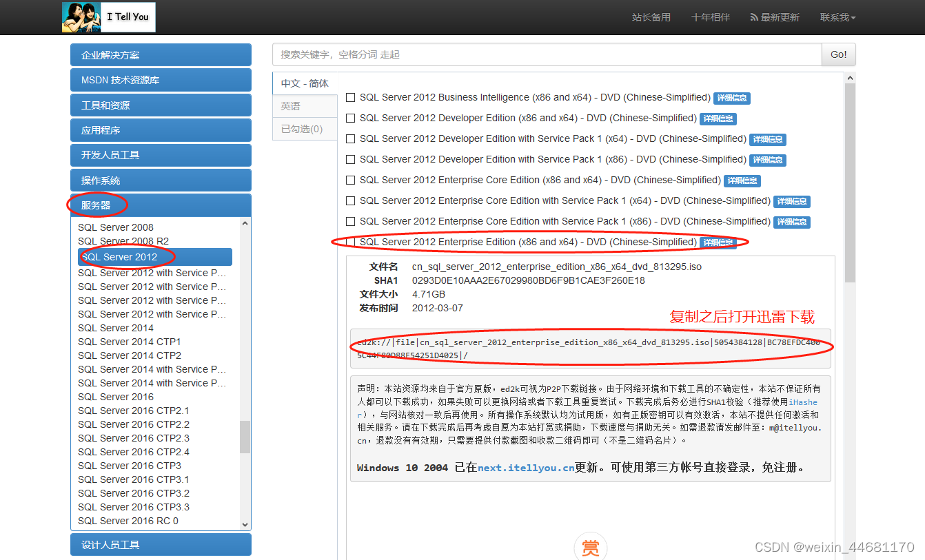Screen dimensions: 925x560
Task: Select SQL Server 2016 RC 0
Action: (x=128, y=521)
